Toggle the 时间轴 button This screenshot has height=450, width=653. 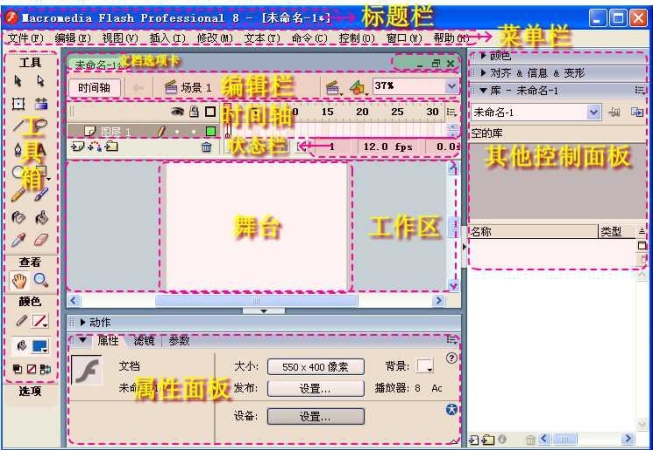[x=94, y=88]
